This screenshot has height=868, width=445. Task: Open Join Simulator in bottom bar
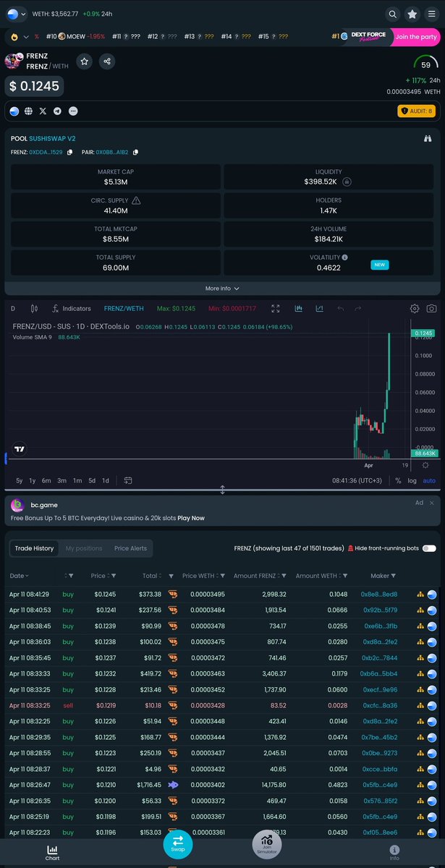click(266, 843)
